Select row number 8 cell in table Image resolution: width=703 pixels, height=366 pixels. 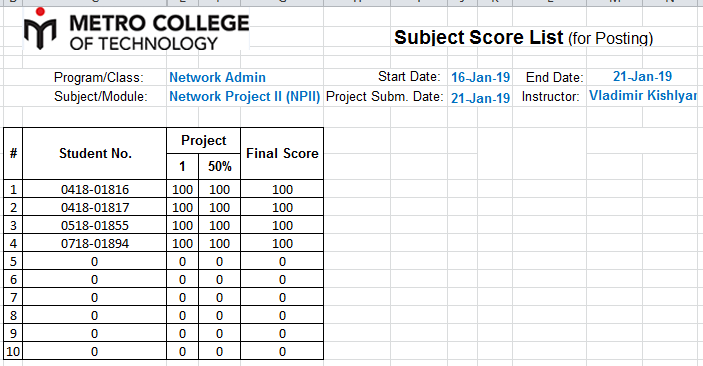[13, 315]
